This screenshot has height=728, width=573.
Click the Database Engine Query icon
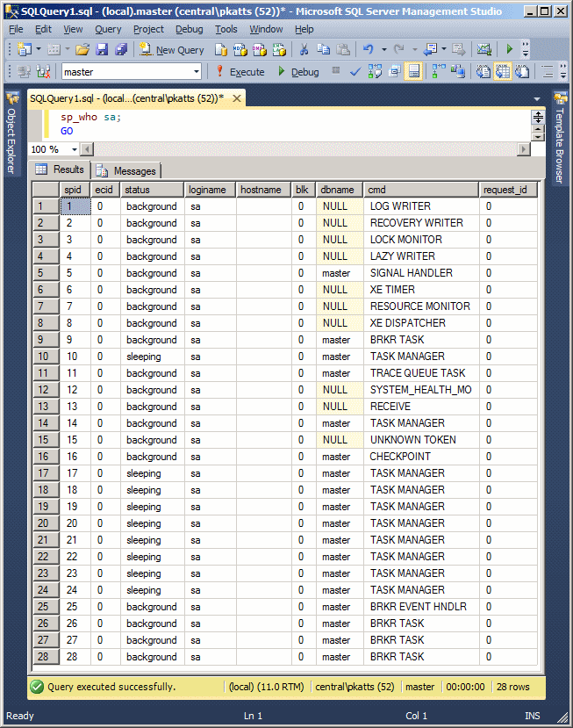(221, 49)
